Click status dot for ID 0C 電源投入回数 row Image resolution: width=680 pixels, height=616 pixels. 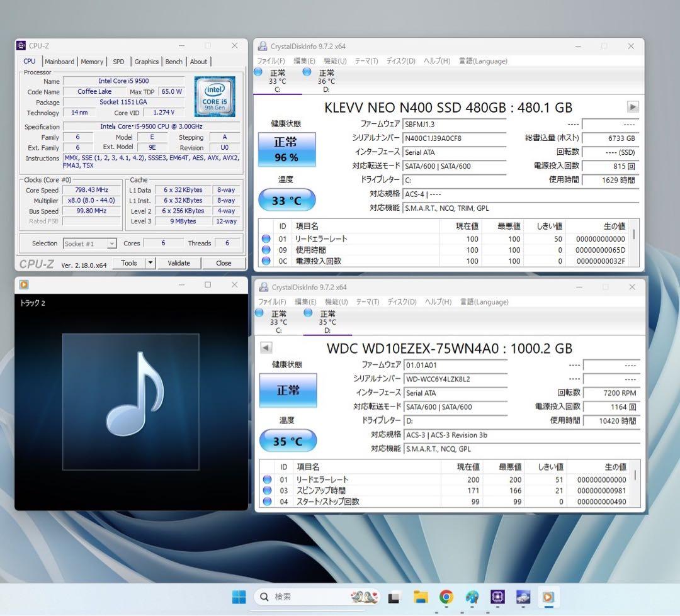click(266, 260)
